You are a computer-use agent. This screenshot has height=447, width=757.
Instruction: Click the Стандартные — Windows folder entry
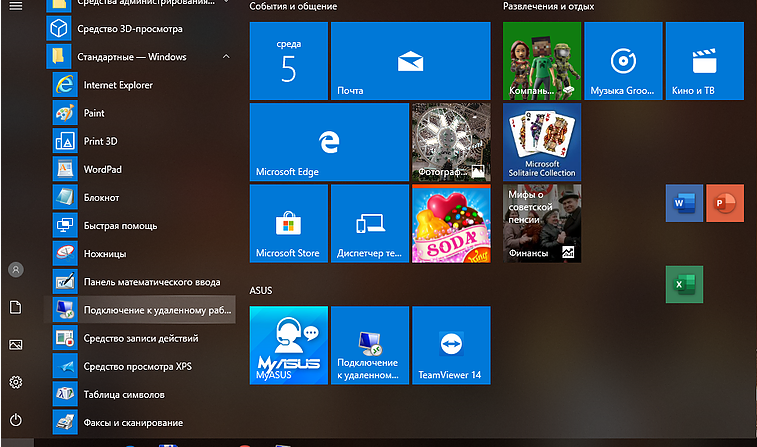pos(140,56)
